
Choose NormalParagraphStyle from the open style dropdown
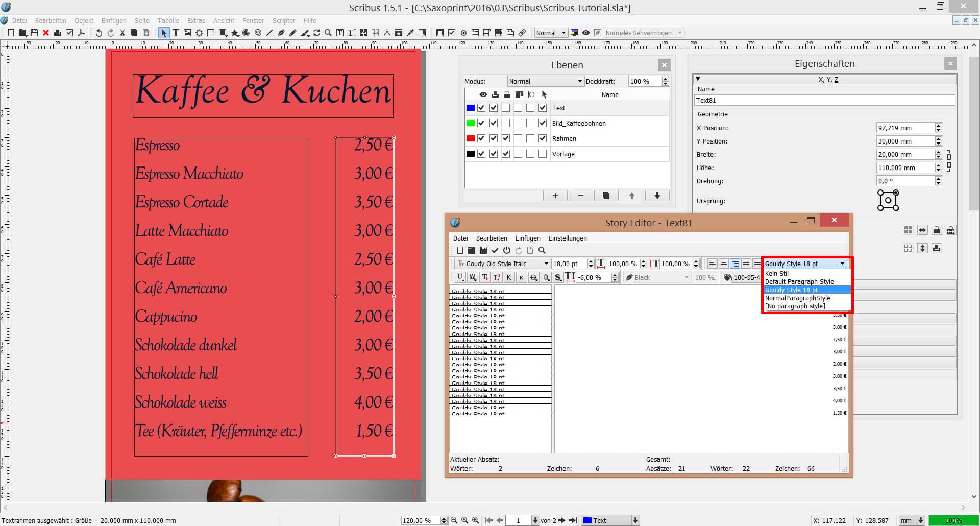[798, 298]
